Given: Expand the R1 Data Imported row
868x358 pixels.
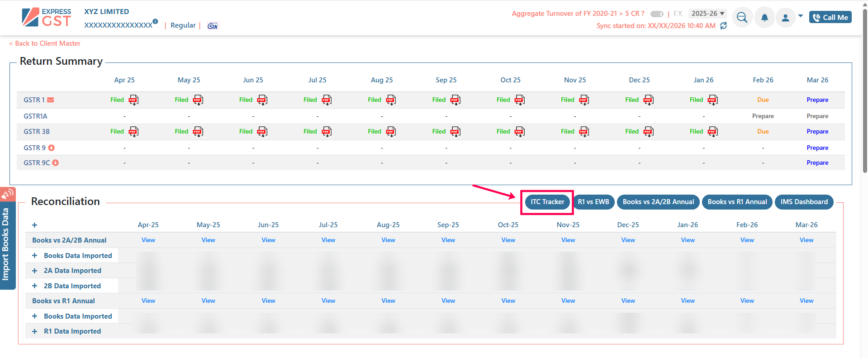Looking at the screenshot, I should point(35,331).
